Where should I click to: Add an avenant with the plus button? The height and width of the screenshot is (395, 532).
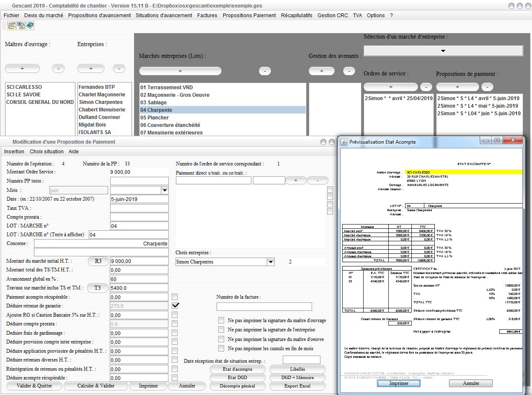coord(322,71)
